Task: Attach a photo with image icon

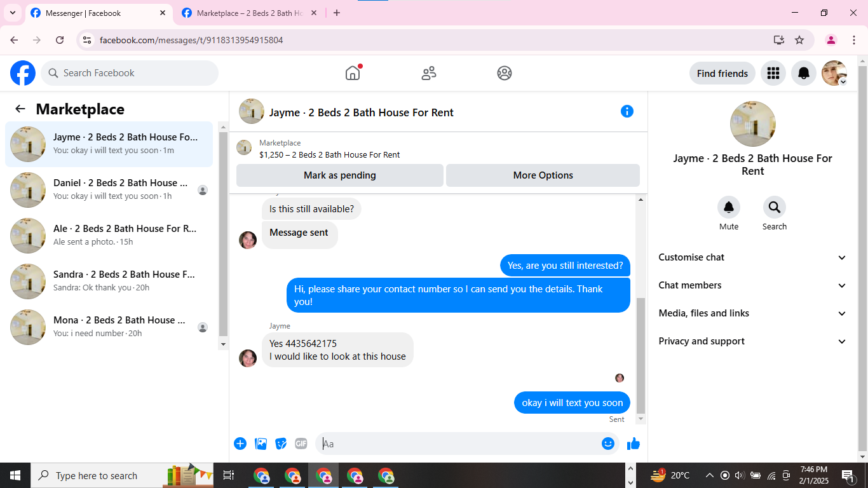Action: coord(261,444)
